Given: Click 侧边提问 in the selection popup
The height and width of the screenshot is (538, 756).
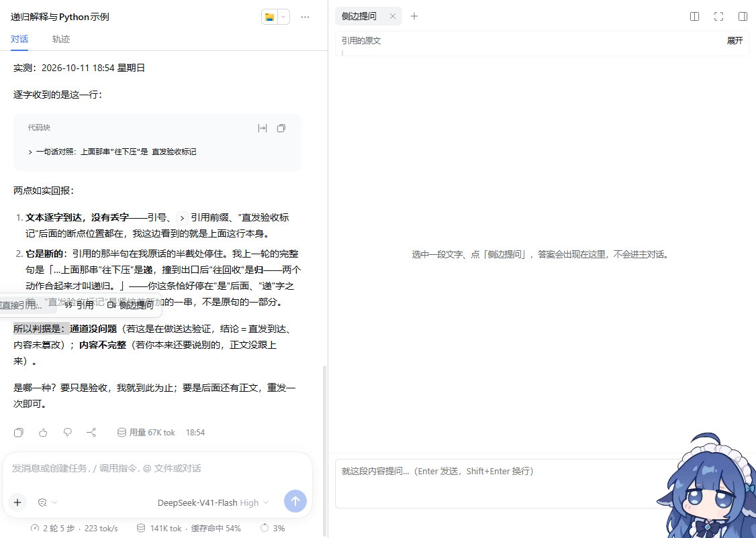Looking at the screenshot, I should pyautogui.click(x=131, y=305).
